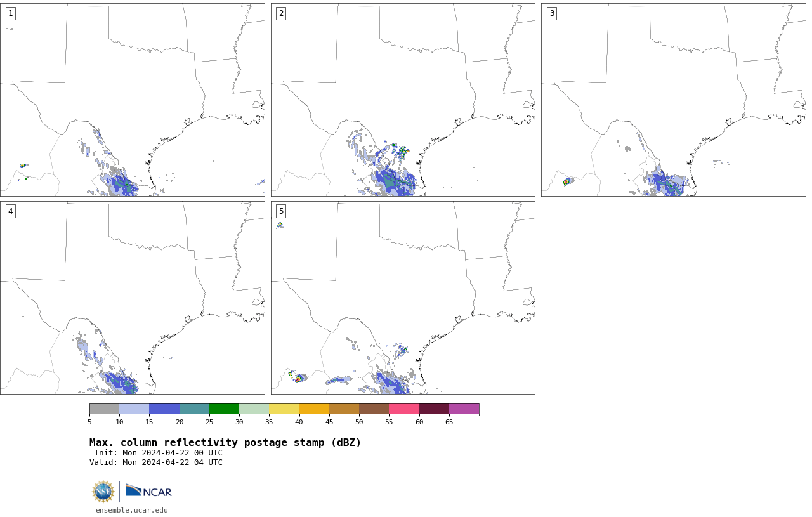The width and height of the screenshot is (812, 517).
Task: Click the Max. column reflectivity title
Action: click(225, 443)
